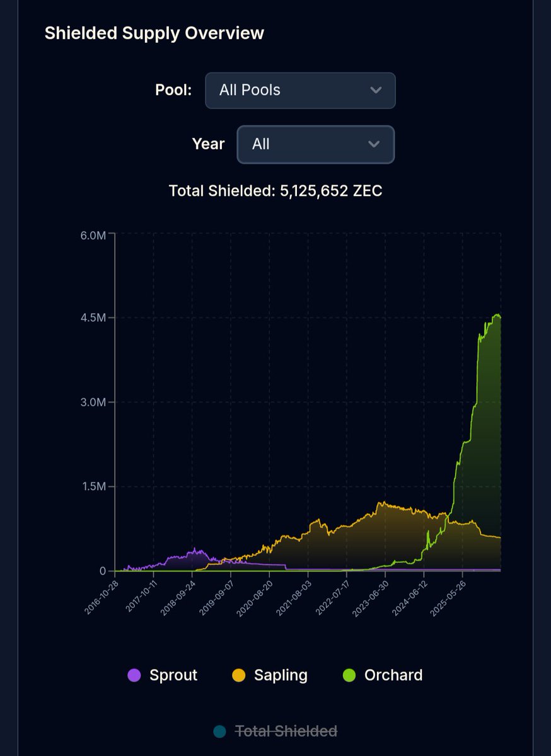Screen dimensions: 551x756
Task: Open the Year dropdown showing All
Action: coord(315,144)
